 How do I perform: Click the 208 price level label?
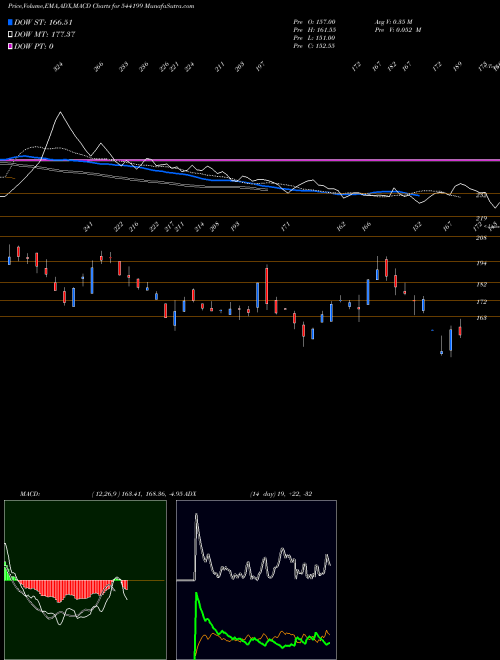click(x=481, y=238)
